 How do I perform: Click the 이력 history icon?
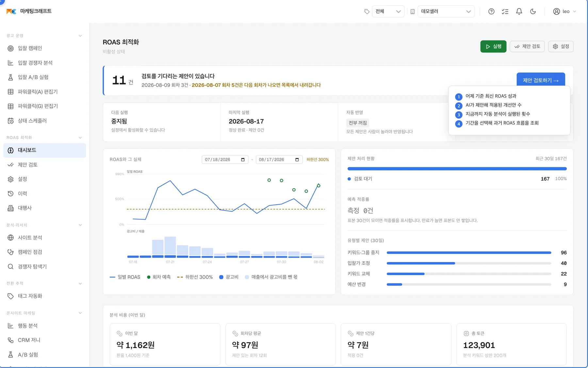click(x=10, y=193)
